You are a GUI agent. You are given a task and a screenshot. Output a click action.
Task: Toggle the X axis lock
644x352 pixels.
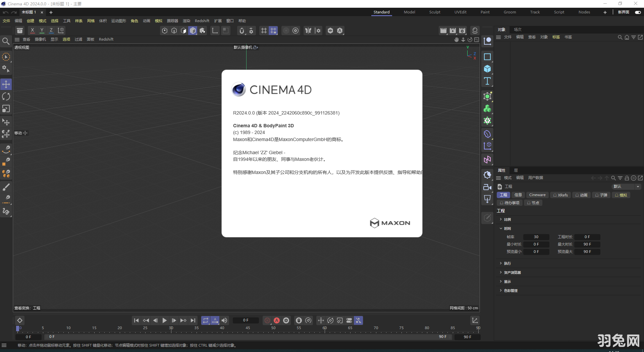[x=32, y=30]
